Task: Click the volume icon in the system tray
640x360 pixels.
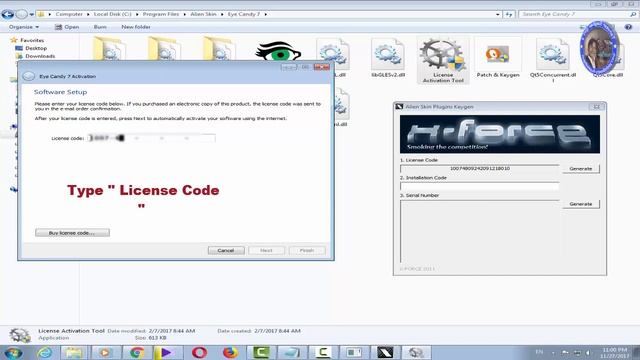Action: click(588, 353)
